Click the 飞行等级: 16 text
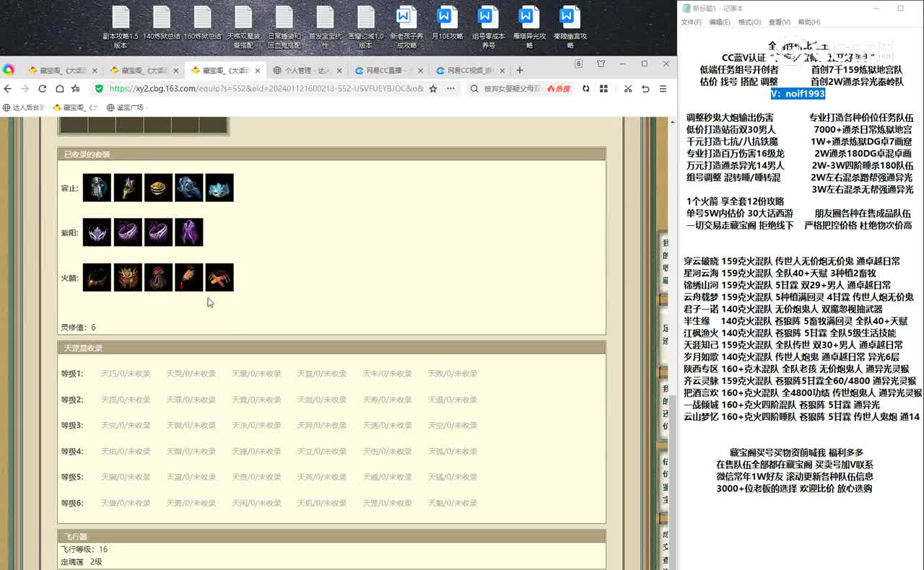Screen dimensions: 924x570 coord(84,549)
